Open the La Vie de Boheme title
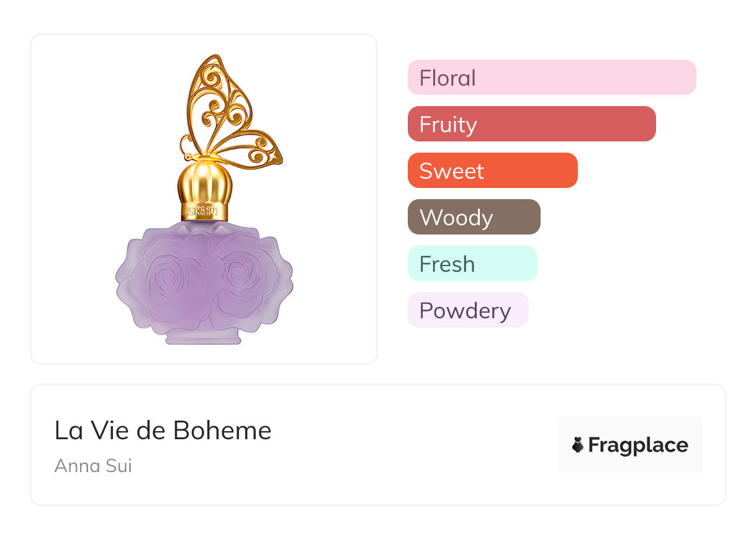The height and width of the screenshot is (536, 756). [163, 431]
